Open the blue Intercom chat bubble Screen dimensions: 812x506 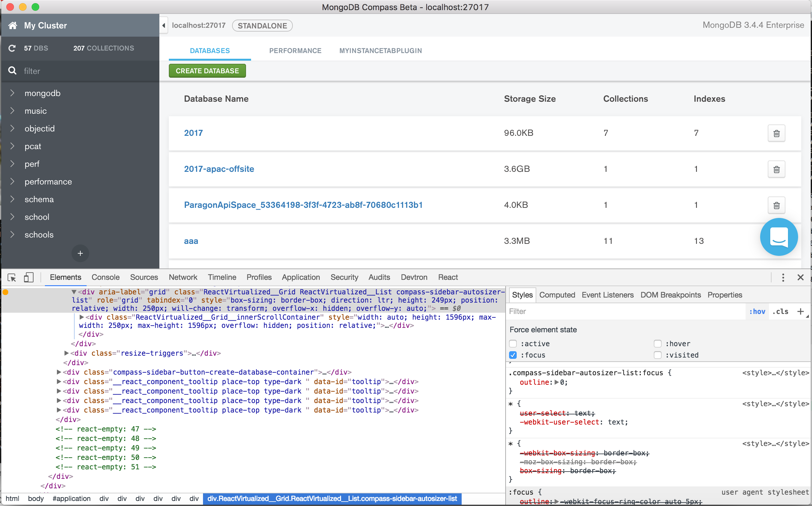pyautogui.click(x=778, y=237)
